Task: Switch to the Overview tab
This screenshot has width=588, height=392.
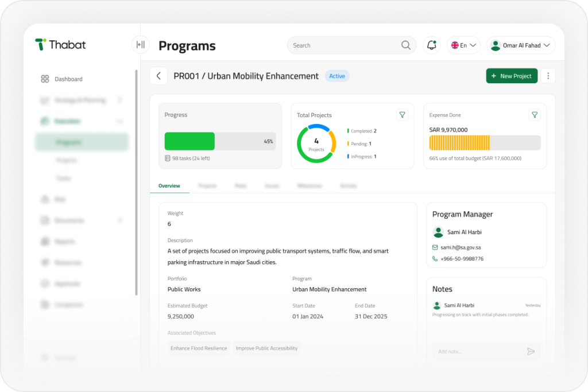Action: (x=169, y=186)
